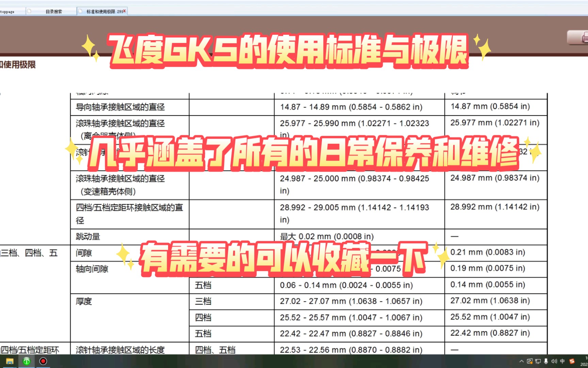This screenshot has height=368, width=588.
Task: Click the 14.87 - 14.89 mm standard value
Action: pos(351,107)
